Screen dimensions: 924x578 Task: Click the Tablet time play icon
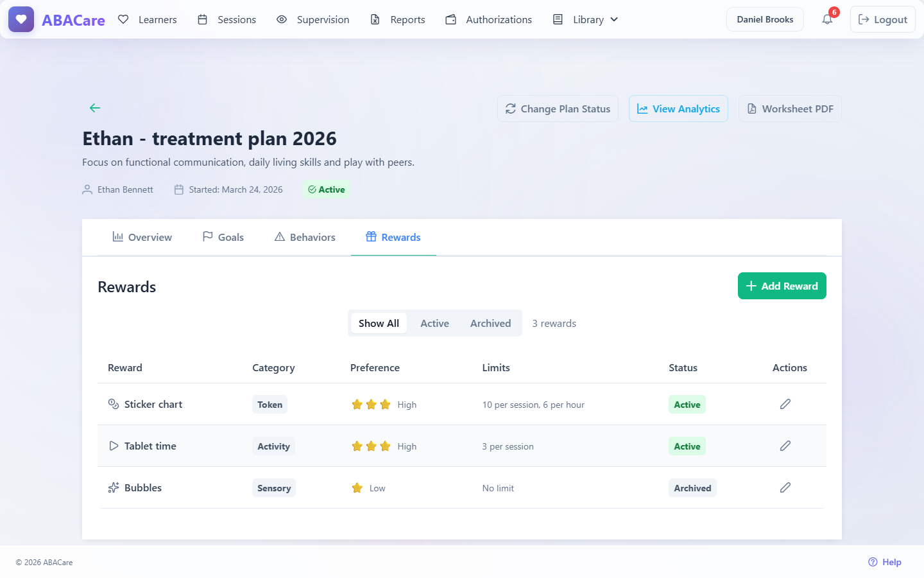(114, 446)
